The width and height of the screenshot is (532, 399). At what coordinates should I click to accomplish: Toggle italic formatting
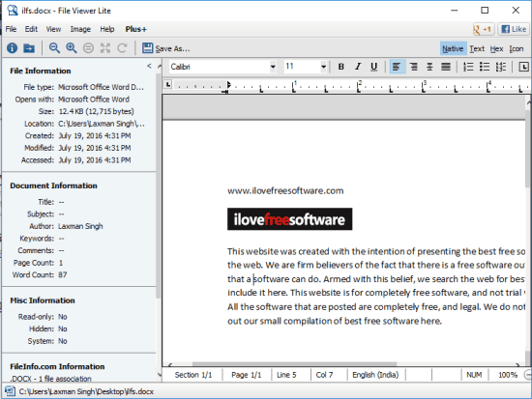pos(358,67)
